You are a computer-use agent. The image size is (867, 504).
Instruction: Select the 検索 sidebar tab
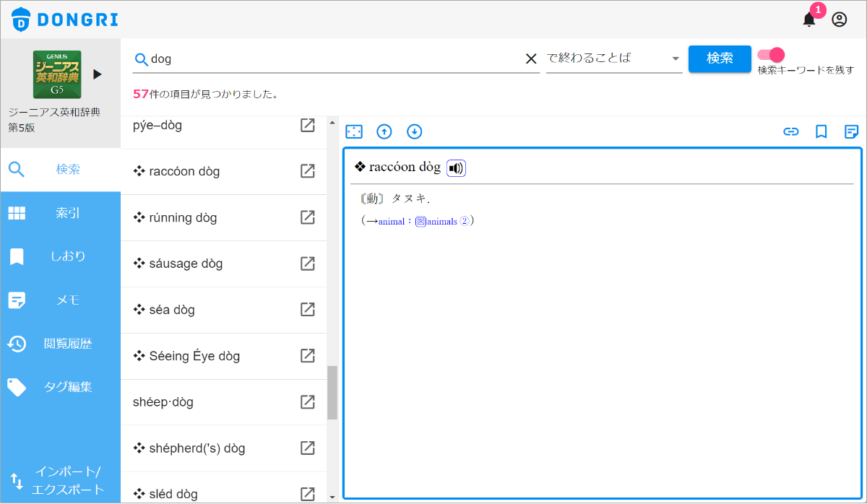[x=61, y=170]
